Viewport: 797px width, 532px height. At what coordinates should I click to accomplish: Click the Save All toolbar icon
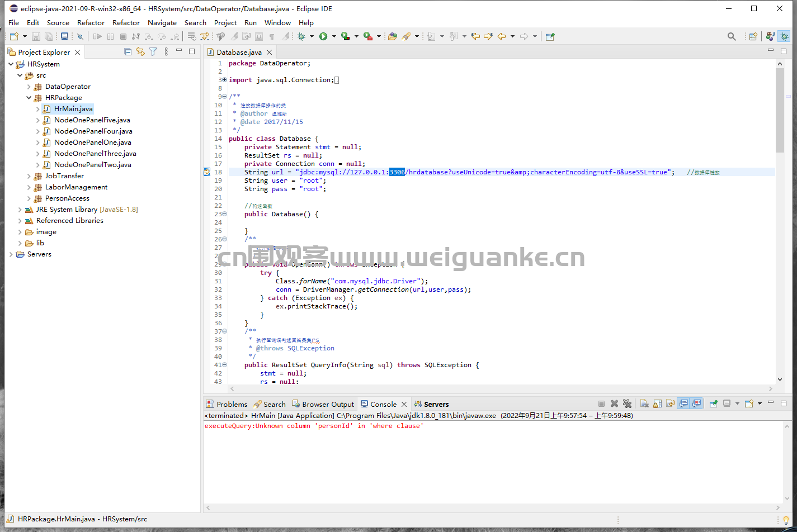[49, 36]
